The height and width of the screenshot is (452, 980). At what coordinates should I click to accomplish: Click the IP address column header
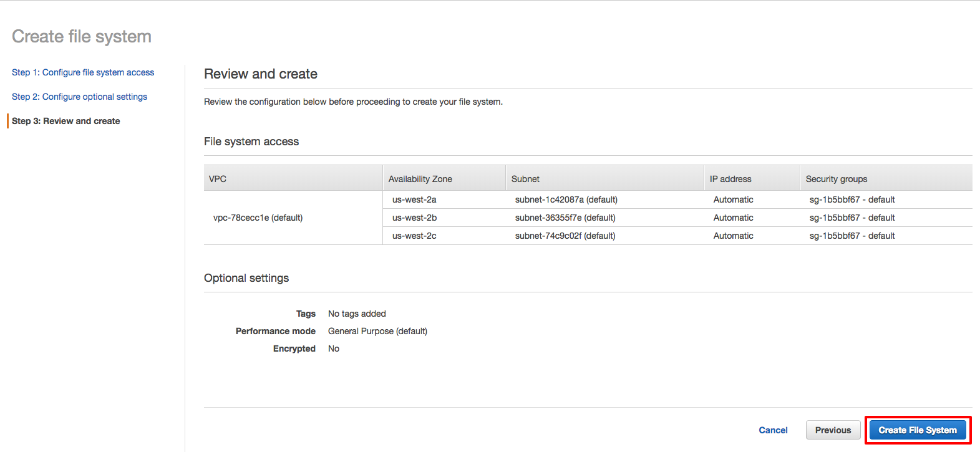730,179
